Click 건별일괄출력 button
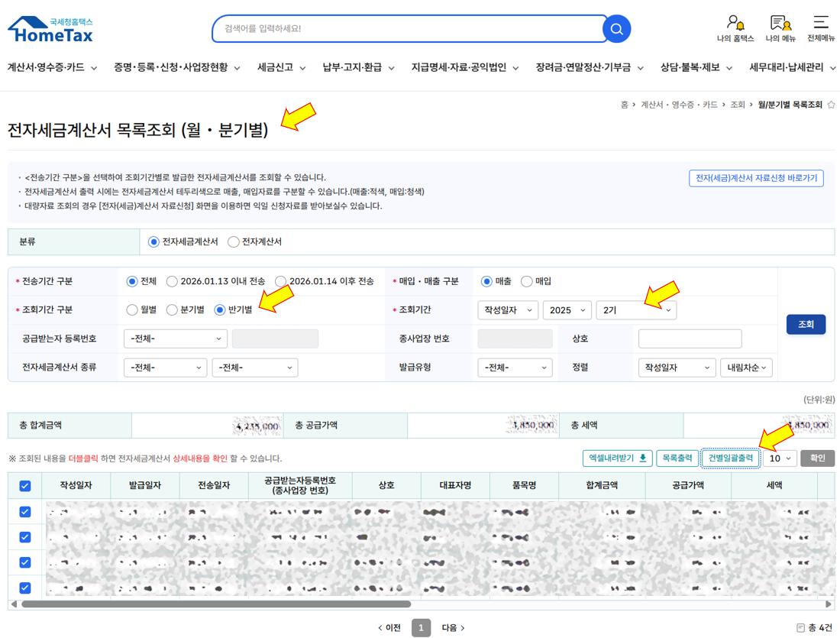Image resolution: width=840 pixels, height=638 pixels. tap(731, 458)
